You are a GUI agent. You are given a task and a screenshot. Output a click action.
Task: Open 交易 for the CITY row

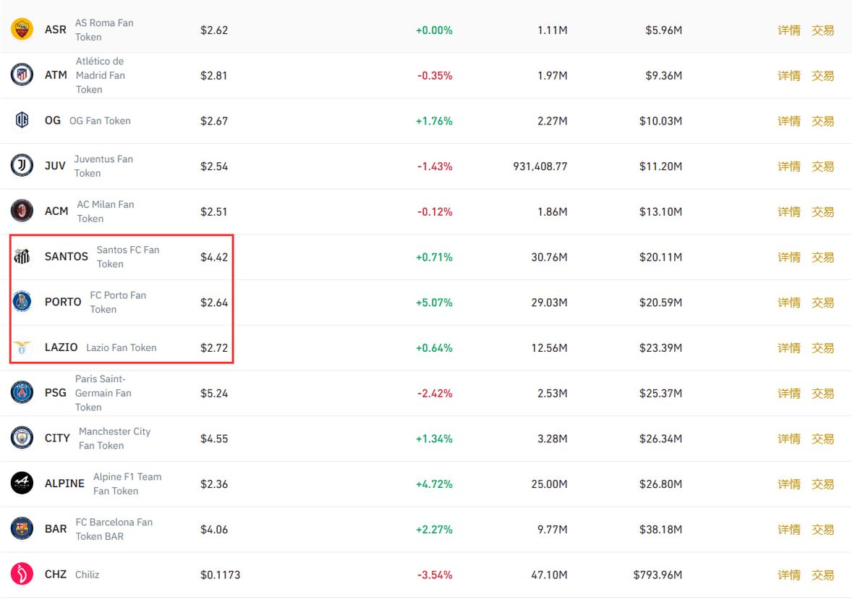tap(822, 439)
